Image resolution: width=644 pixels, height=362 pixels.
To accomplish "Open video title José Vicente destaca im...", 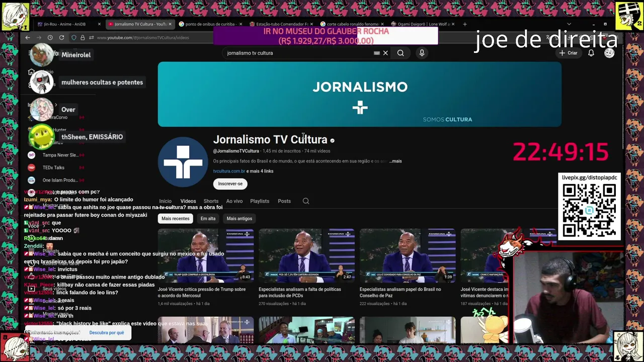I will point(485,292).
